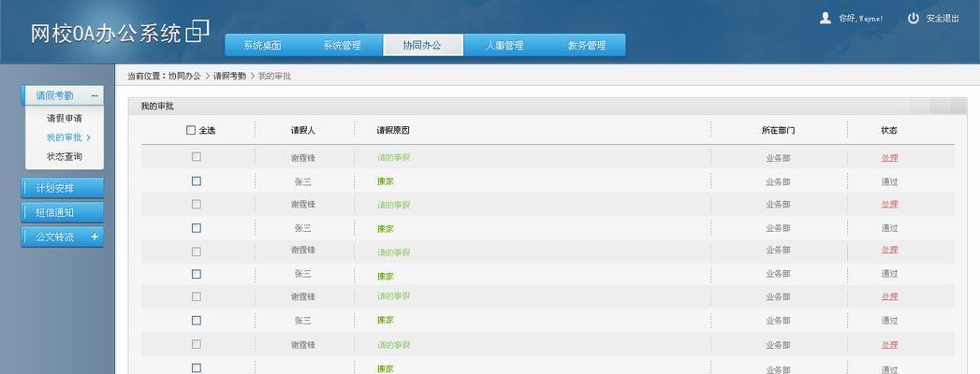
Task: Click the first 通过 status text
Action: (x=889, y=182)
